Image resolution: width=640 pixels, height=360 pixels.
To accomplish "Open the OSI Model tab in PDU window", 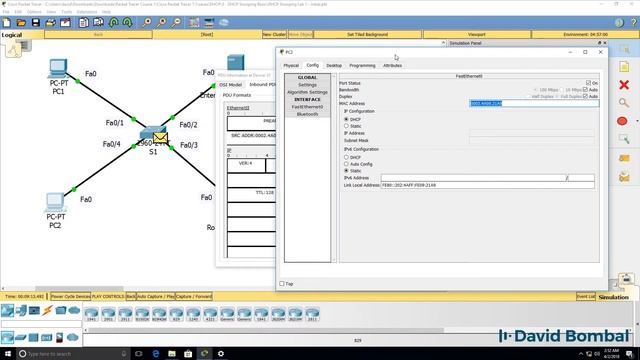I will [x=231, y=85].
